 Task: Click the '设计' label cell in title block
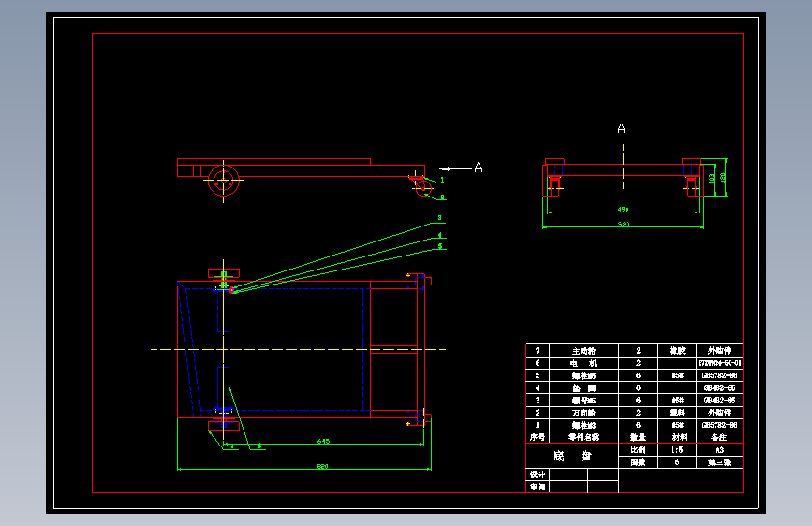pos(538,475)
